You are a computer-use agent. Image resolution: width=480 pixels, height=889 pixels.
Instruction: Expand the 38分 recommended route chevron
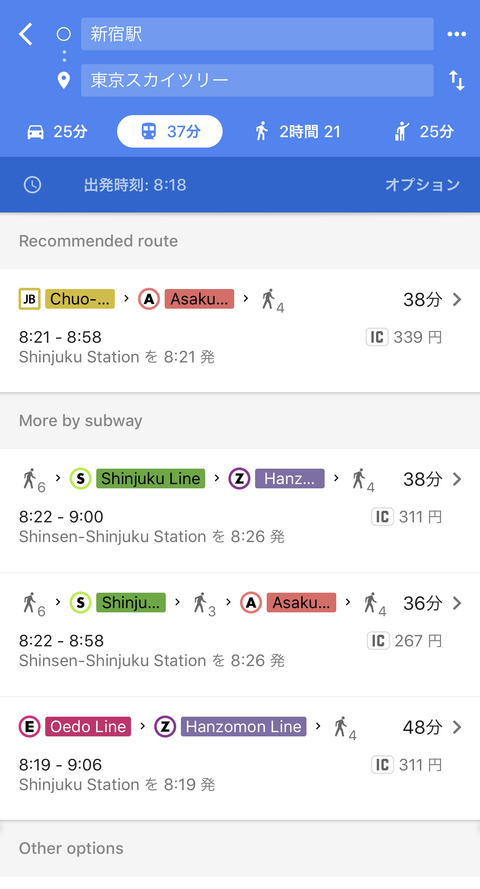(x=457, y=299)
